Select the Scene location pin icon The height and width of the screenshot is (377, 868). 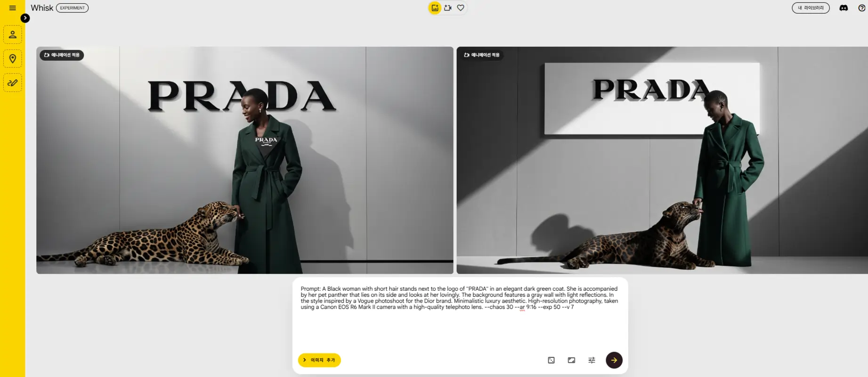[x=13, y=59]
